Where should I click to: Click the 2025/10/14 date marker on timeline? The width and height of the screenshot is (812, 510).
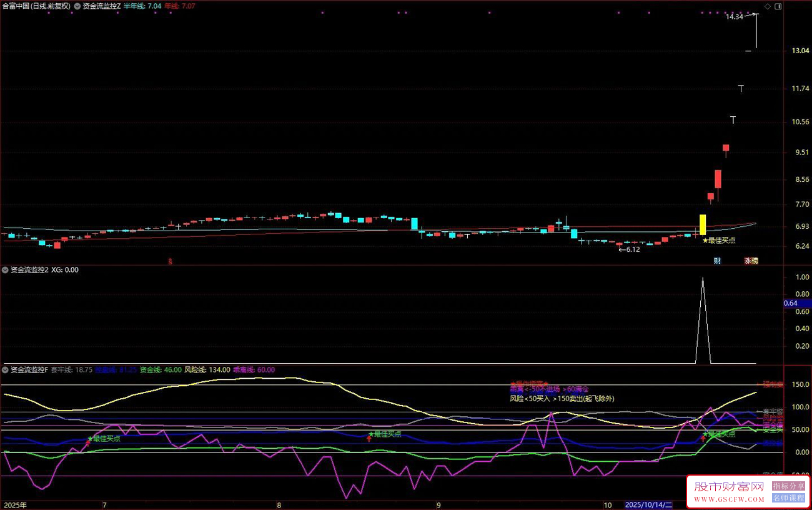(x=649, y=504)
